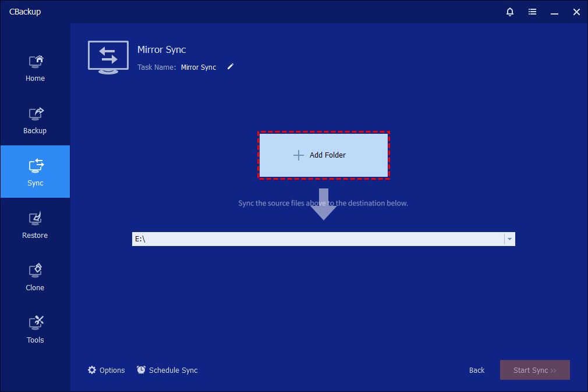Expand the destination path dropdown arrow

(x=509, y=239)
